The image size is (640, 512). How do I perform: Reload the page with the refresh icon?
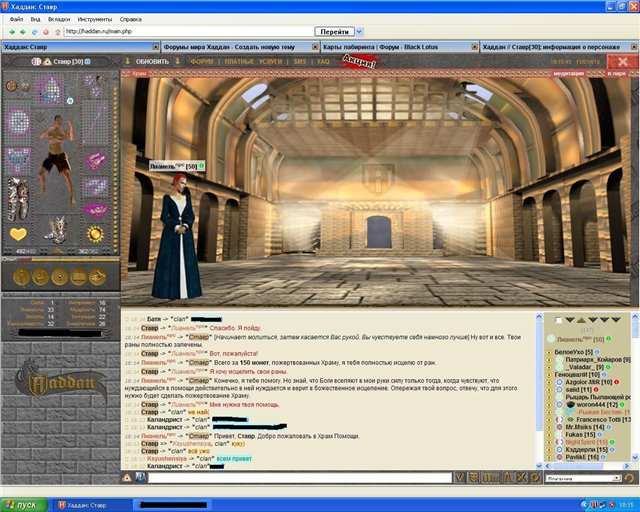point(34,32)
